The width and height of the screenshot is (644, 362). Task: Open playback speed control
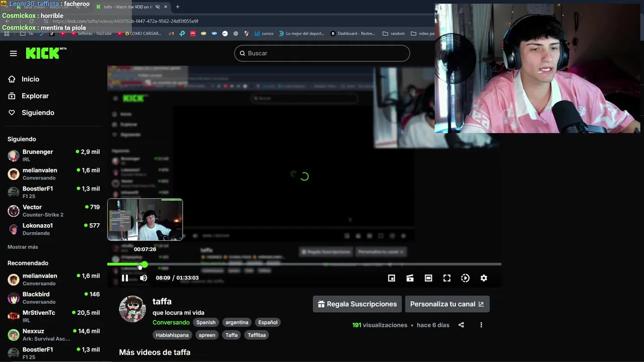(x=465, y=278)
